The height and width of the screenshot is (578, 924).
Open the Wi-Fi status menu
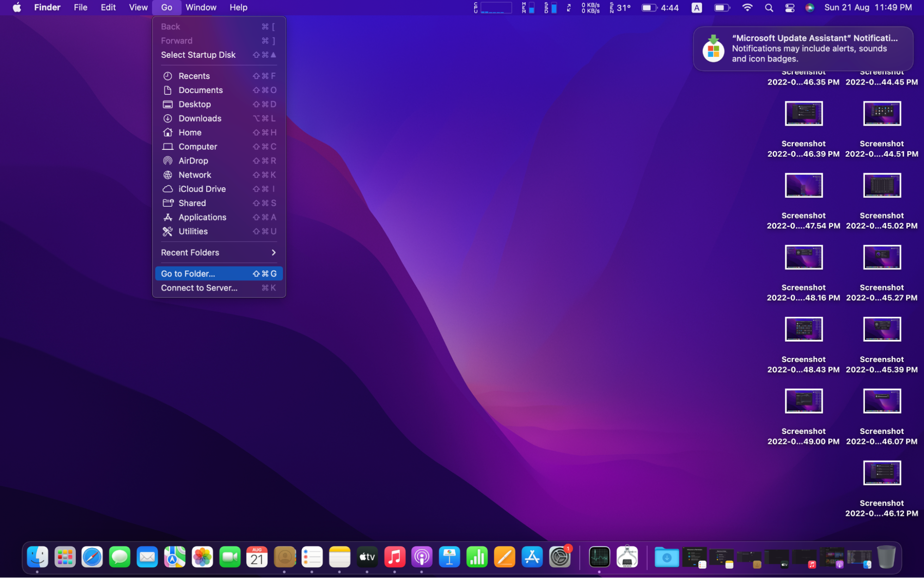tap(747, 7)
